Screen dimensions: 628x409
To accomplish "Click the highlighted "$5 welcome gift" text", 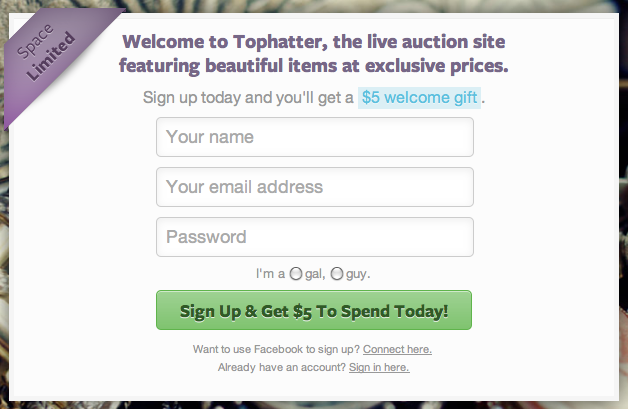I will pyautogui.click(x=420, y=99).
